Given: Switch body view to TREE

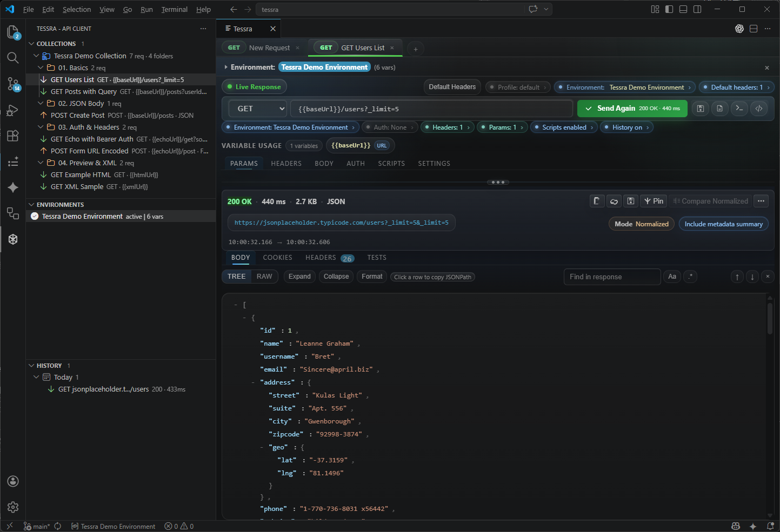Looking at the screenshot, I should 236,277.
